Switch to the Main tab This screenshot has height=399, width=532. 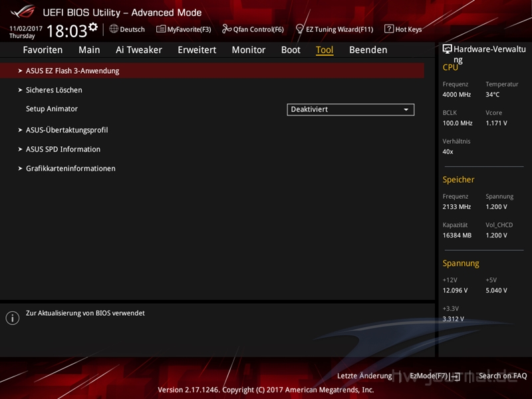coord(89,50)
